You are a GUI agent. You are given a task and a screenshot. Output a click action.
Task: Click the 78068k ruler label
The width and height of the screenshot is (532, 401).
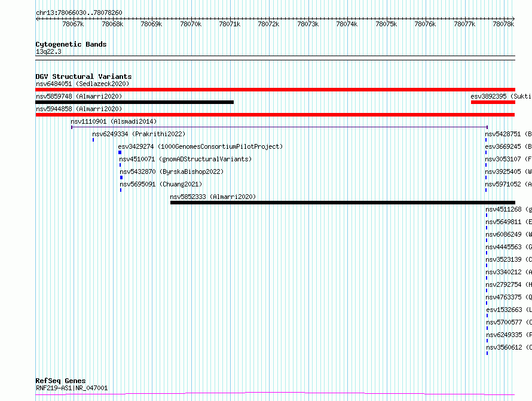coord(112,24)
